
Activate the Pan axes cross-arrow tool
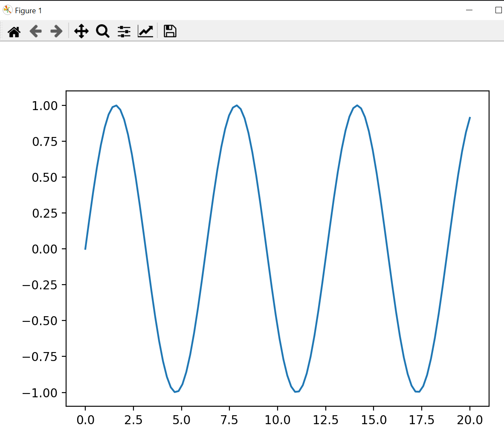[x=81, y=31]
